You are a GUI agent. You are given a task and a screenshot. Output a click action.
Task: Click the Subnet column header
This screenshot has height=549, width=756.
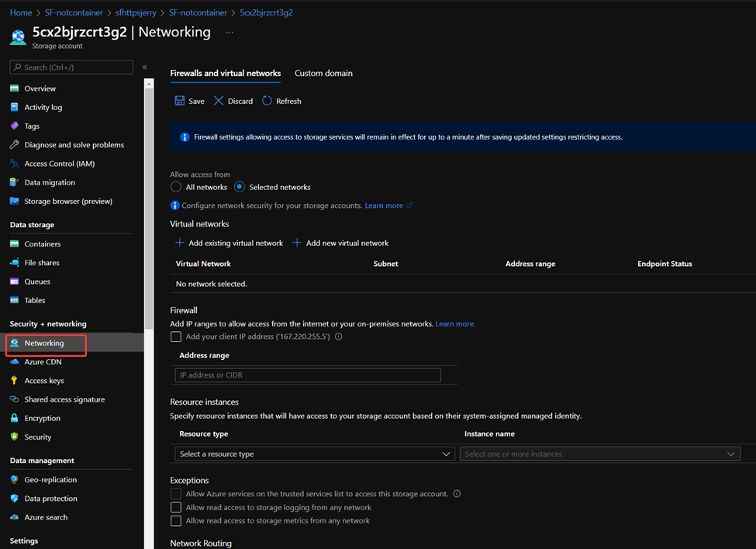click(385, 264)
